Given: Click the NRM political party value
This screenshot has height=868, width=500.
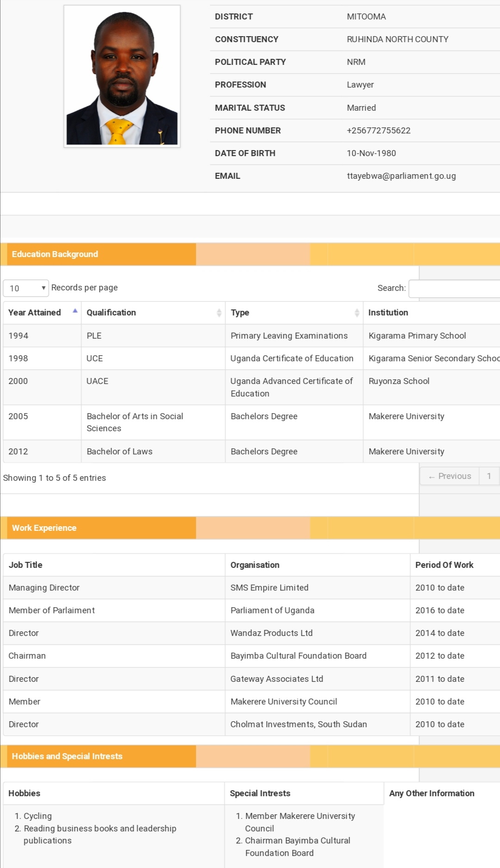Looking at the screenshot, I should coord(356,62).
